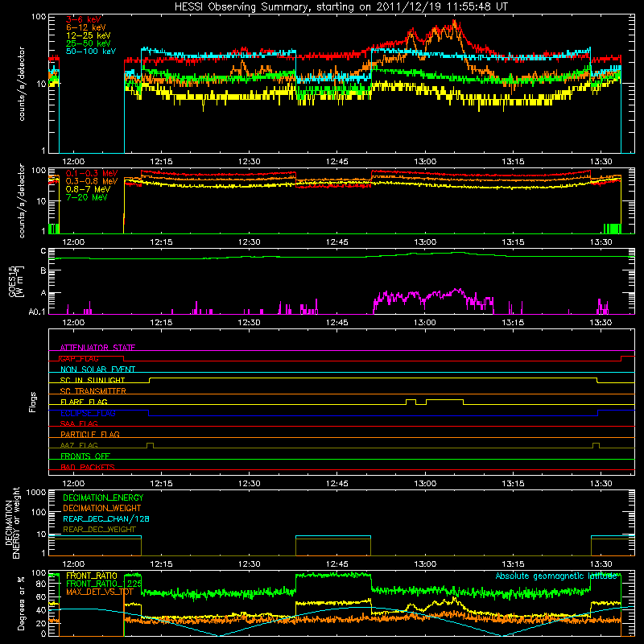Pick the cyan 50-100 keV legend label

coord(91,52)
